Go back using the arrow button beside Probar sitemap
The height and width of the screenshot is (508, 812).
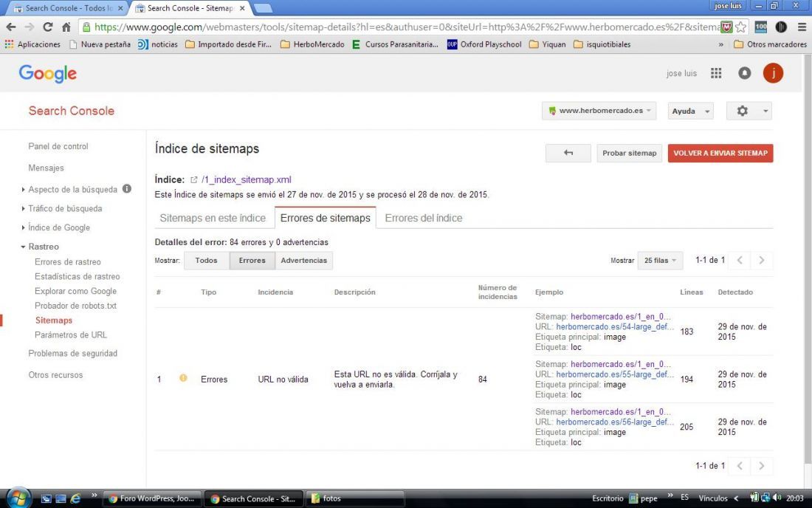pos(568,153)
